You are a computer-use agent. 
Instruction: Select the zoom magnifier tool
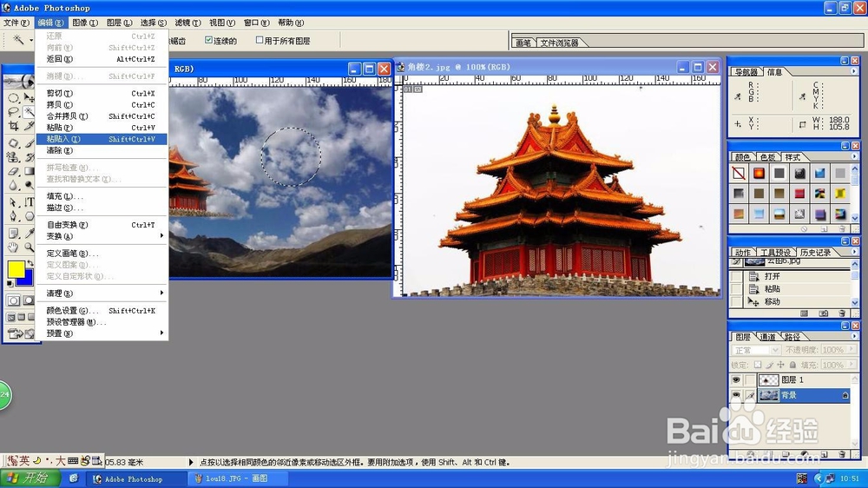pyautogui.click(x=29, y=247)
